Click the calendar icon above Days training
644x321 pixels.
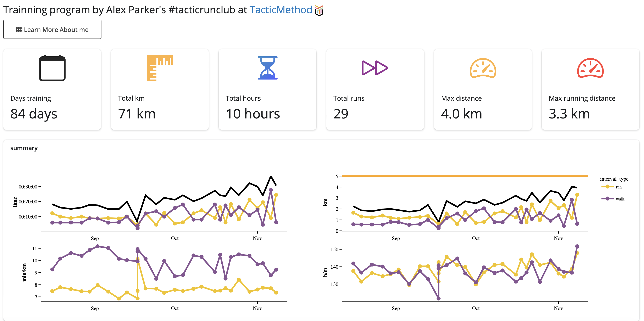point(52,68)
